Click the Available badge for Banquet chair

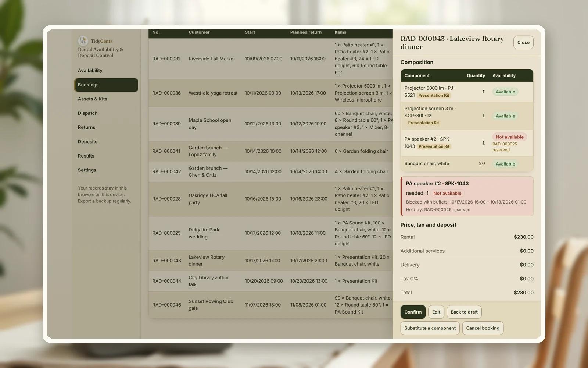tap(505, 164)
